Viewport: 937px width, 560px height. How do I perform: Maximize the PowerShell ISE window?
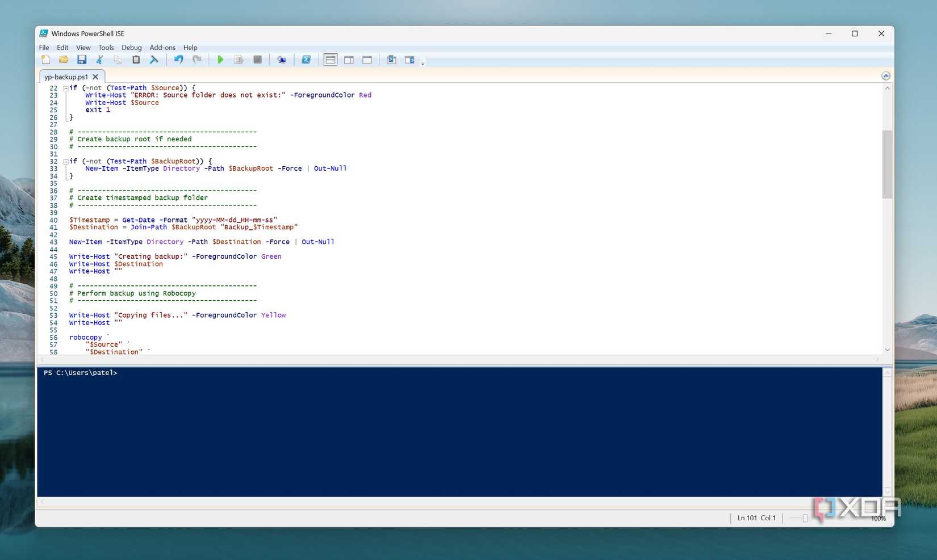[855, 33]
